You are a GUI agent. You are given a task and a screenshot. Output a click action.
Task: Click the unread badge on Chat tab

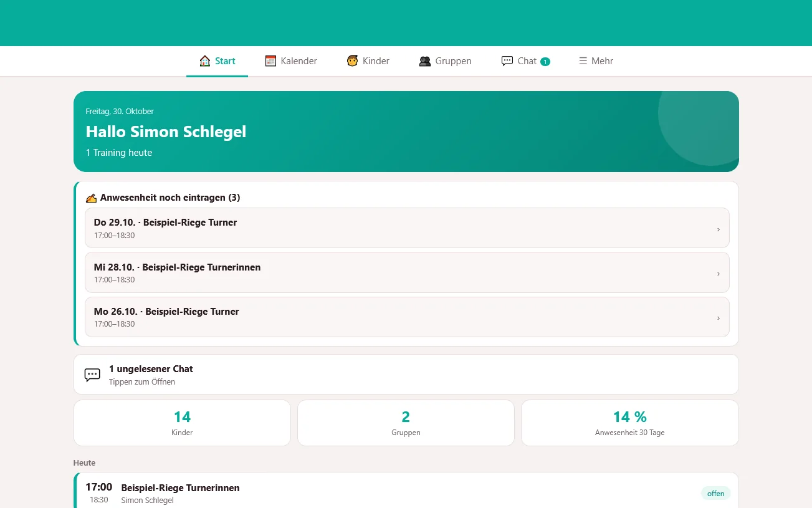click(545, 62)
